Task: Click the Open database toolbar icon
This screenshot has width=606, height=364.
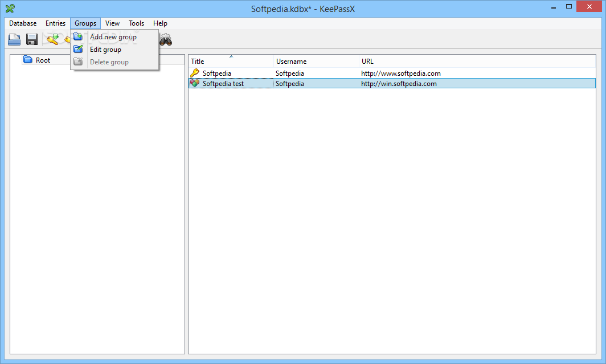Action: point(14,39)
